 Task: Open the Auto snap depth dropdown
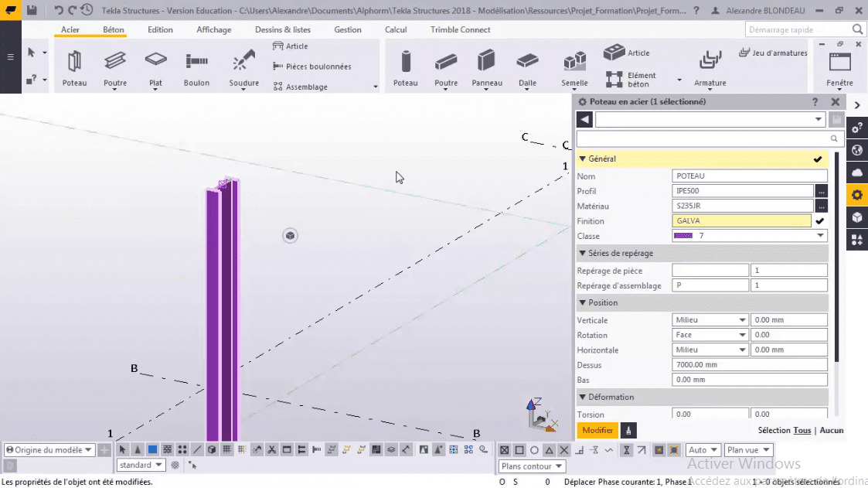tap(703, 450)
